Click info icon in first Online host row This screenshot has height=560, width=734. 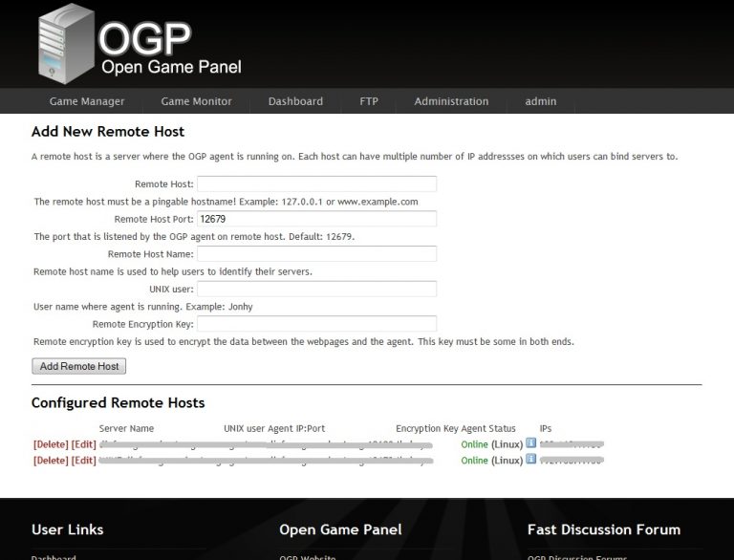(x=530, y=442)
